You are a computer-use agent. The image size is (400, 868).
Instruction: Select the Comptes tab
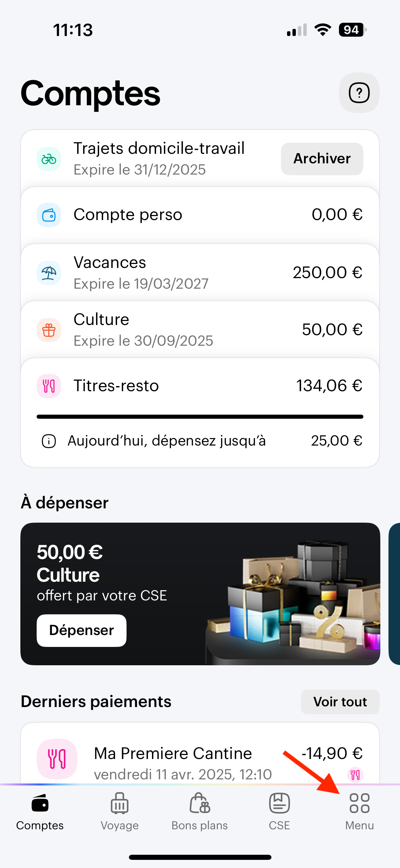(x=40, y=810)
